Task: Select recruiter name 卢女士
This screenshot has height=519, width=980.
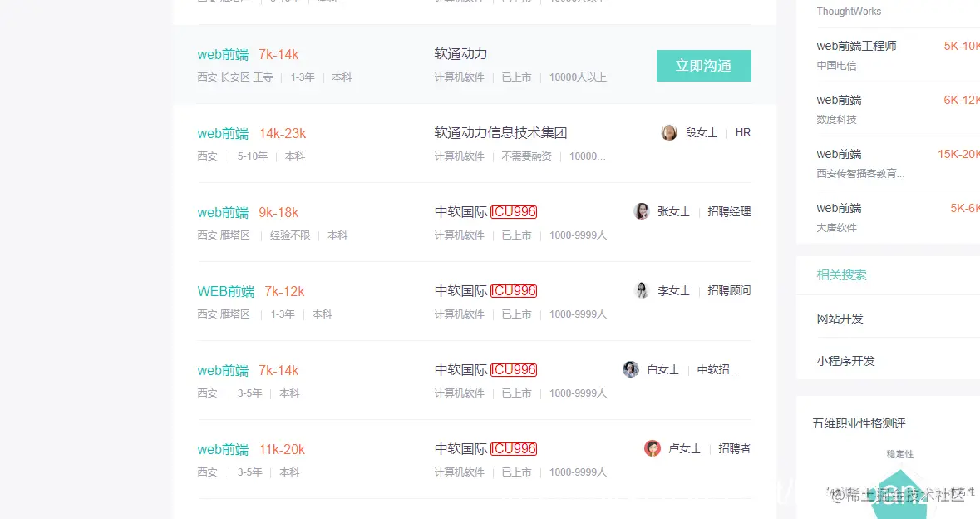Action: coord(685,448)
